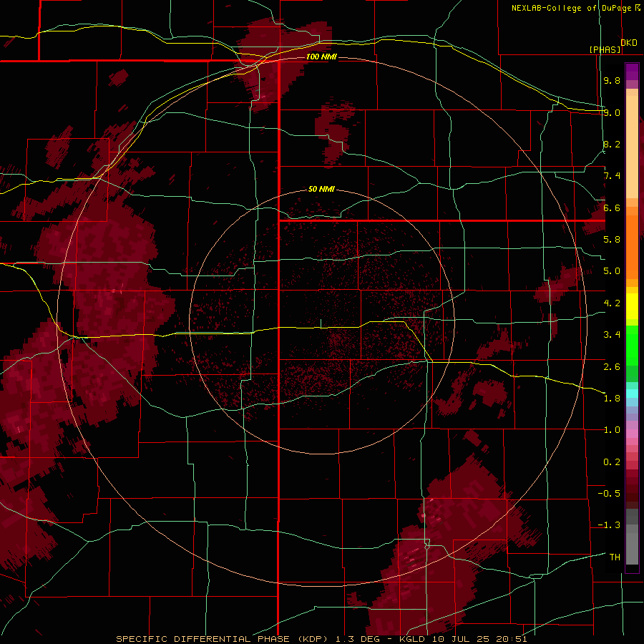644x644 pixels.
Task: Click the "KGLD" station identifier in the caption
Action: (x=413, y=639)
